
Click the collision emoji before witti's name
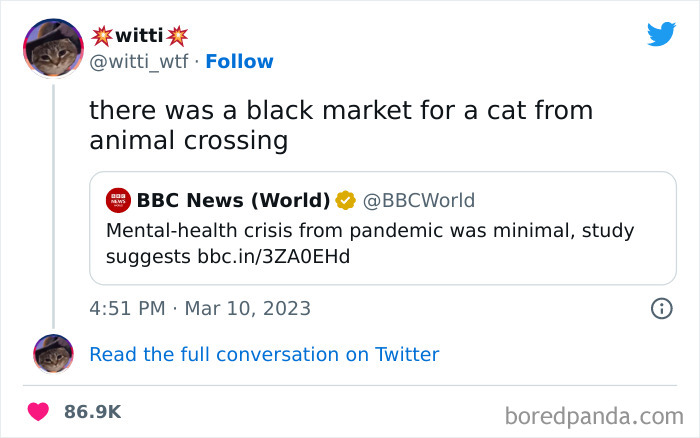click(102, 36)
